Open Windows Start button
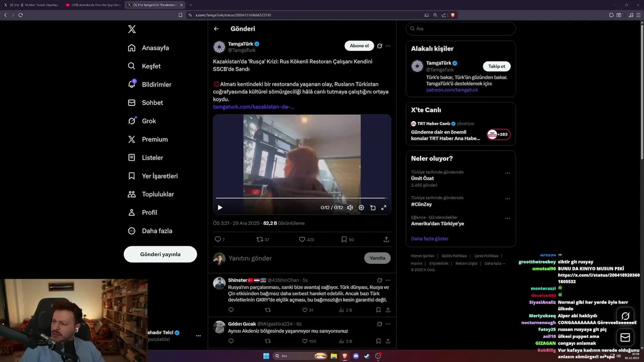 [266, 356]
